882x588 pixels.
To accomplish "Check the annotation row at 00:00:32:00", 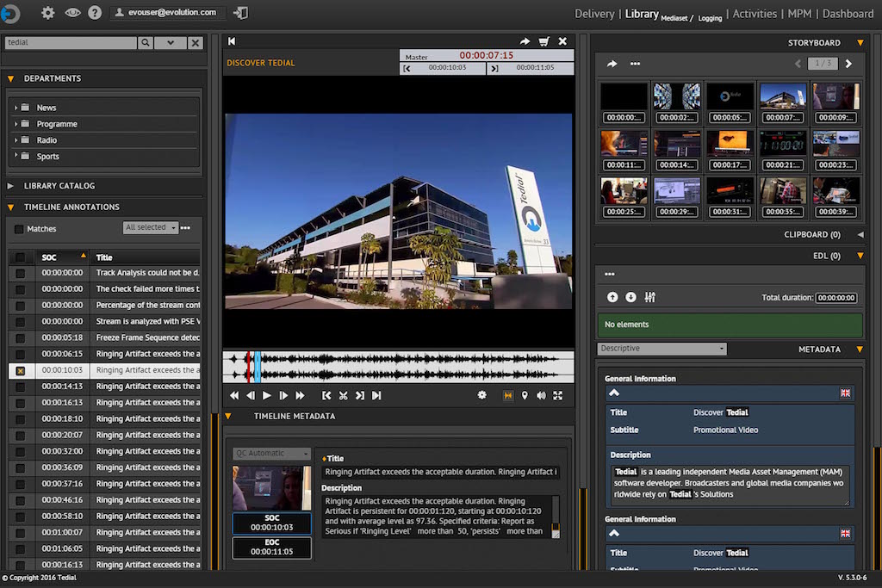I will (x=21, y=452).
